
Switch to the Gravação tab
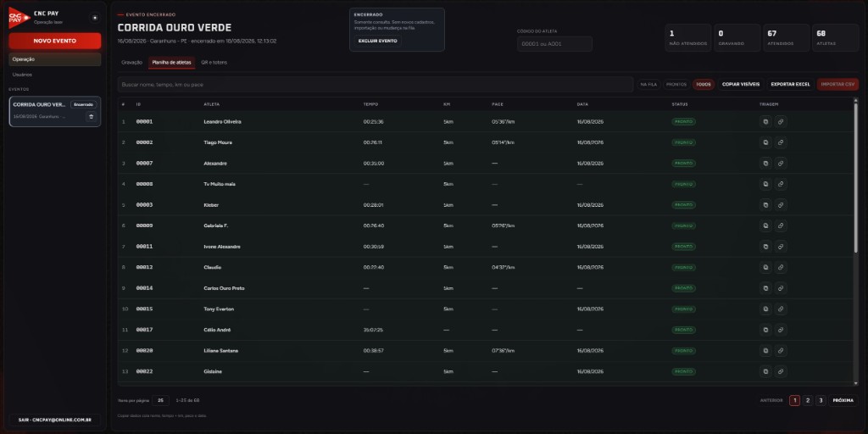pos(131,63)
